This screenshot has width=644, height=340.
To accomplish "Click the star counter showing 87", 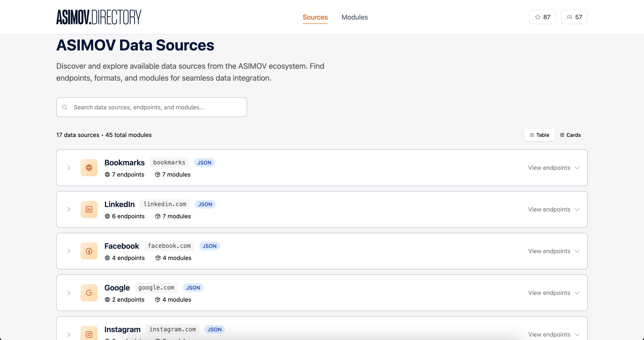I will 542,17.
